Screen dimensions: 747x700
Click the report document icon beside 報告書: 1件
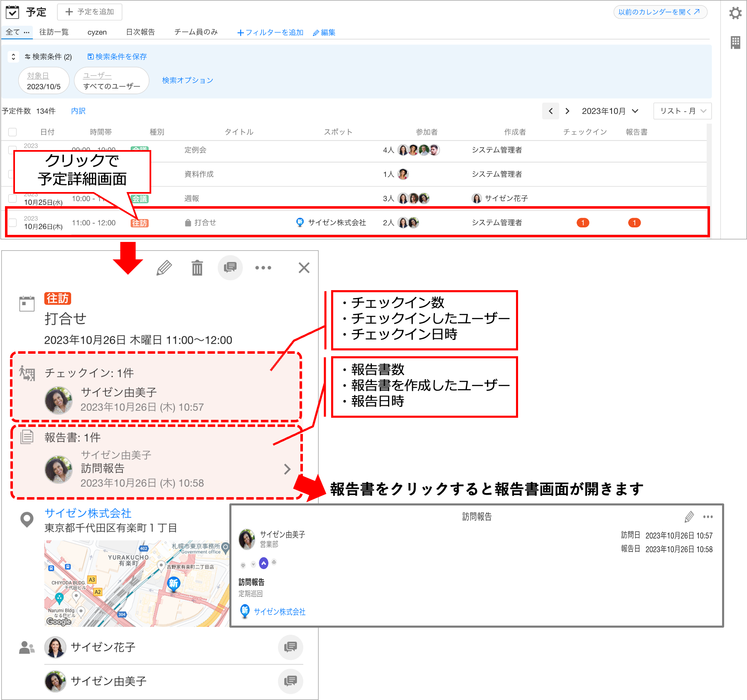pos(27,437)
